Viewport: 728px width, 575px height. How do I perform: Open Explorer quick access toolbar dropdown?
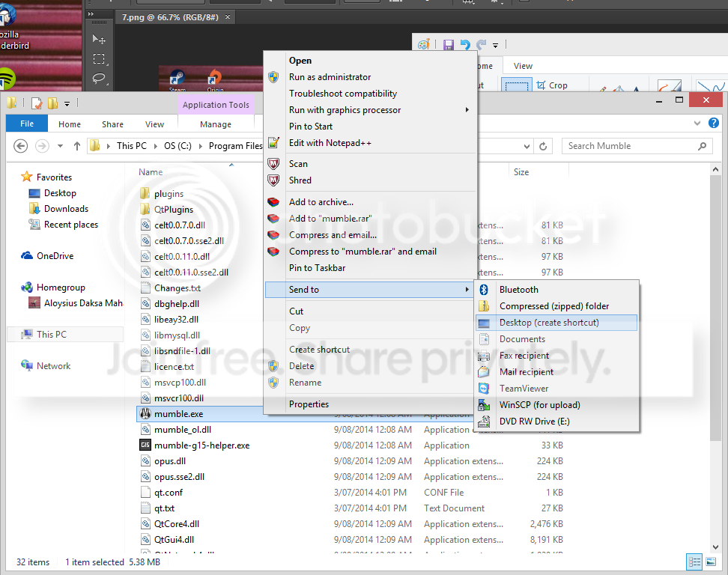click(67, 104)
